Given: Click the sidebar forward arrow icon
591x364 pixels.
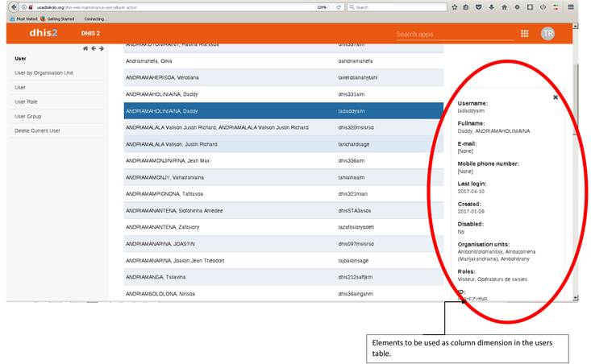Looking at the screenshot, I should click(102, 49).
